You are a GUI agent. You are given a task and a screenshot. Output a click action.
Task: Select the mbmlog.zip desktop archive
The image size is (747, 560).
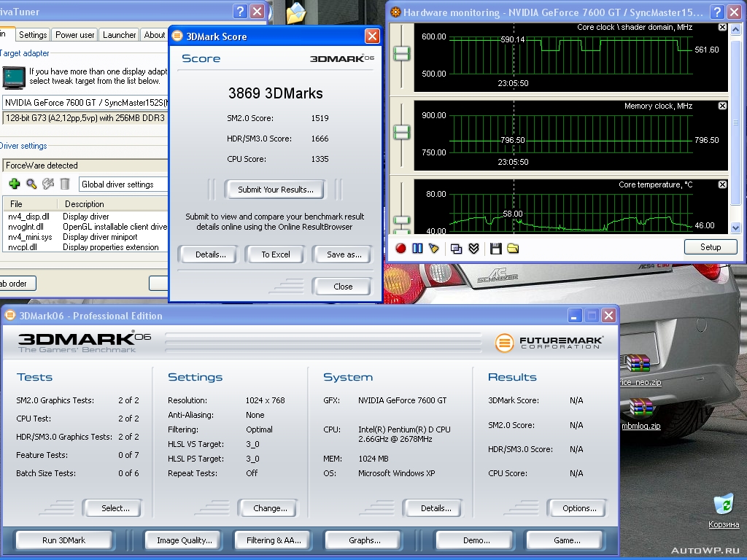point(640,414)
